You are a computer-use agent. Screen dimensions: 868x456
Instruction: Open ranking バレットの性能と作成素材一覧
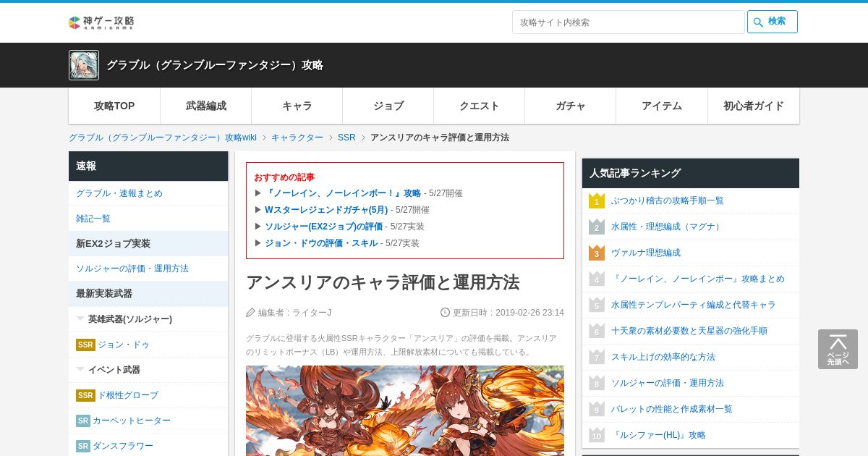(x=672, y=409)
